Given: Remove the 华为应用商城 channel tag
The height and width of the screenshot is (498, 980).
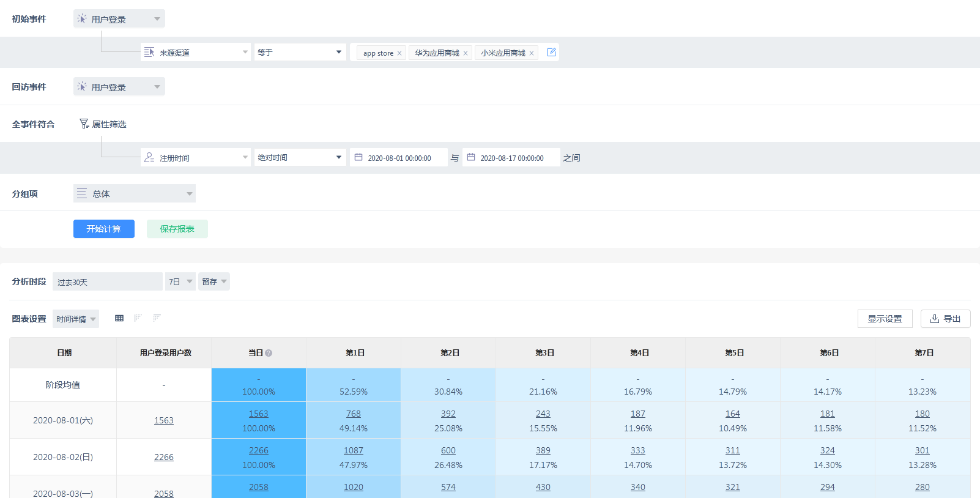Looking at the screenshot, I should coord(466,53).
